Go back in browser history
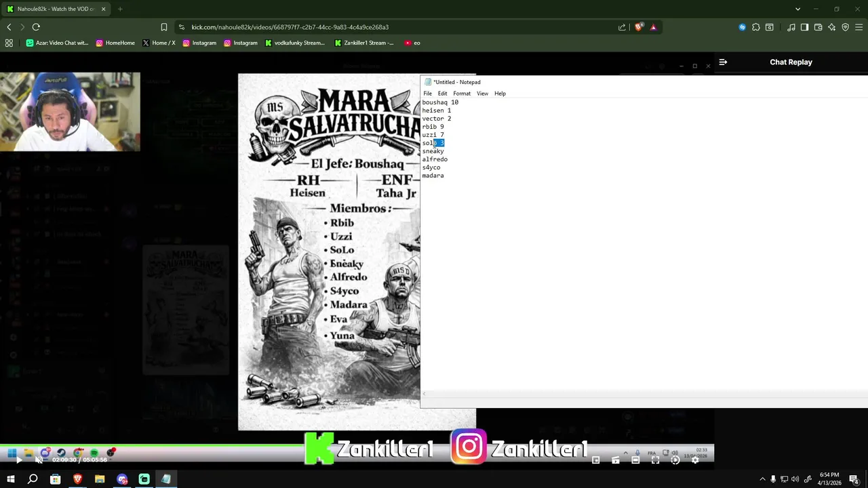868x488 pixels. (9, 27)
